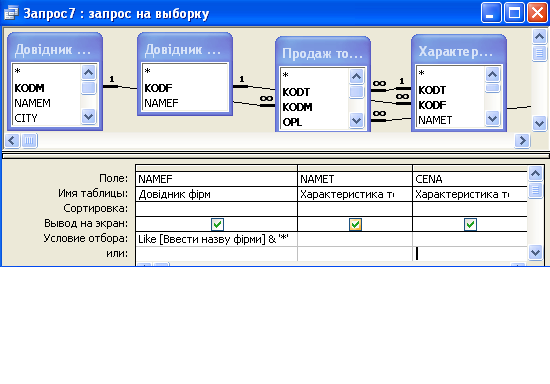Maximize the Запрос7 query window
This screenshot has width=550, height=384.
coord(514,13)
